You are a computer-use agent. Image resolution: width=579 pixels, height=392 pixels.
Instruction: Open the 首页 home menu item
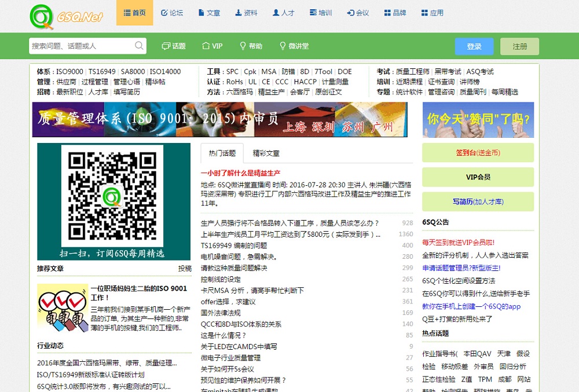(135, 13)
